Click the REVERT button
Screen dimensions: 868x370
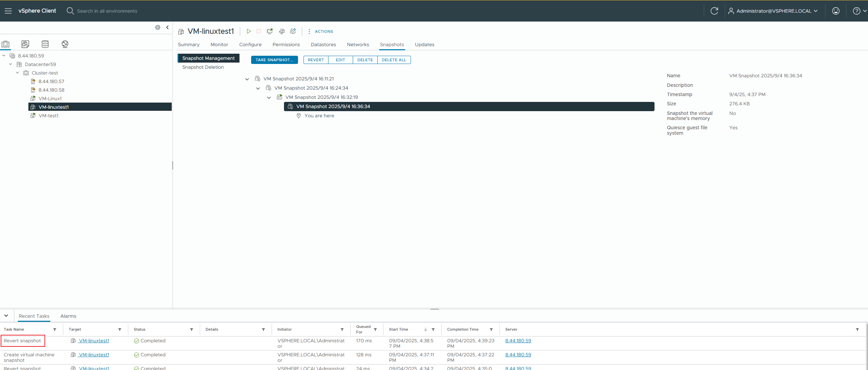click(x=316, y=60)
